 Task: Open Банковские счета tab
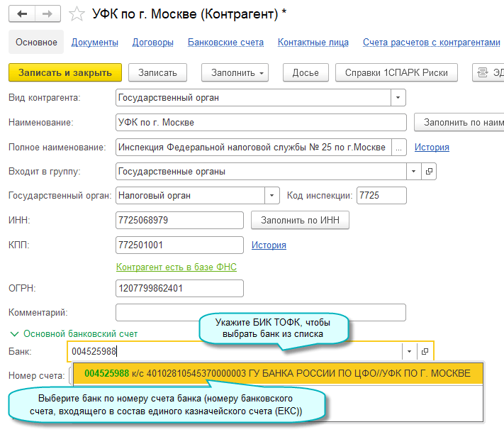[x=225, y=43]
